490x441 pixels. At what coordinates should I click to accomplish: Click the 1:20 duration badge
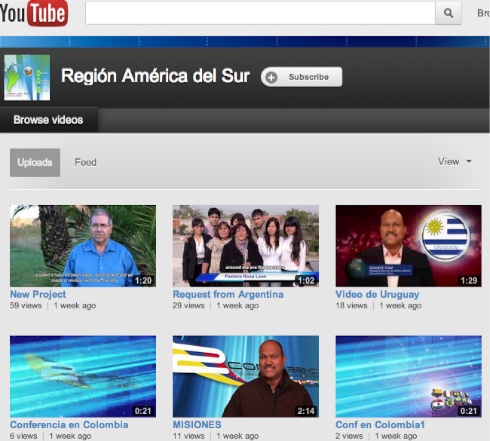[143, 281]
